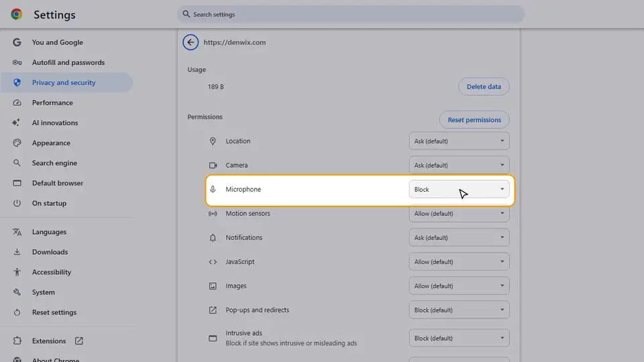The image size is (644, 362).
Task: Click the Chrome logo icon
Action: click(16, 14)
